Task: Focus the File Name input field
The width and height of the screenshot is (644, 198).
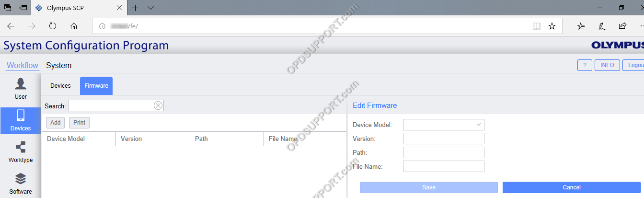Action: pos(444,166)
